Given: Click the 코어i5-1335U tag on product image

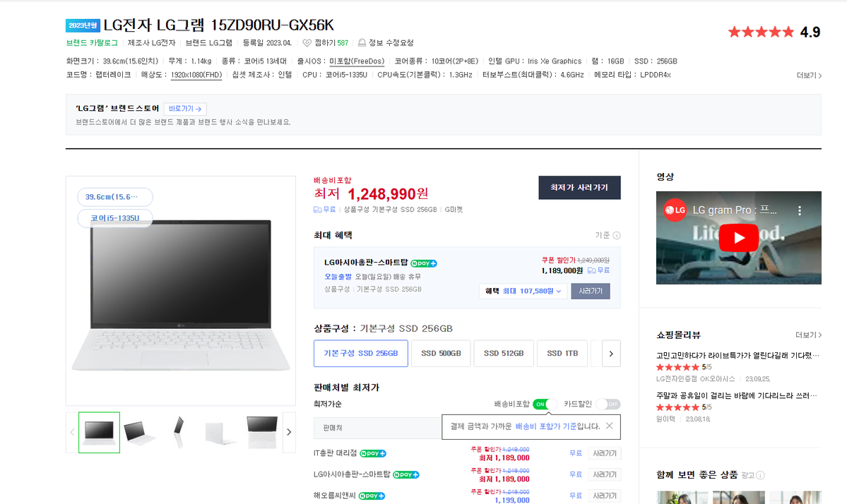Looking at the screenshot, I should point(115,218).
